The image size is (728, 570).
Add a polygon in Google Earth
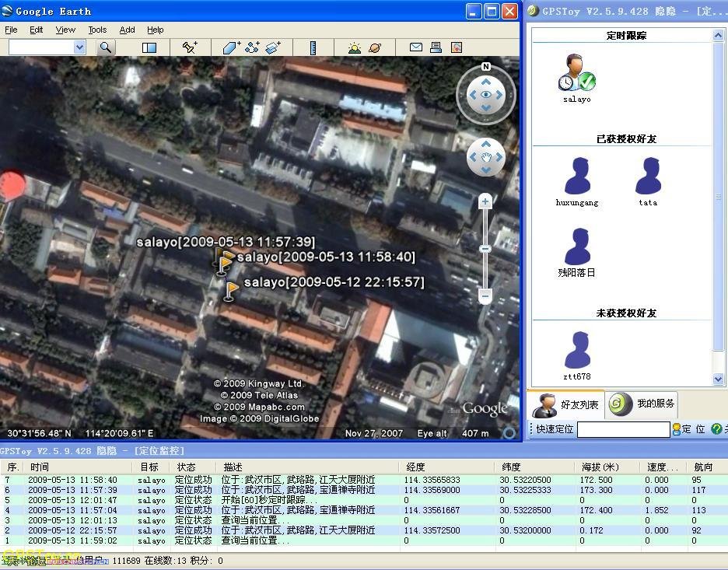tap(231, 47)
